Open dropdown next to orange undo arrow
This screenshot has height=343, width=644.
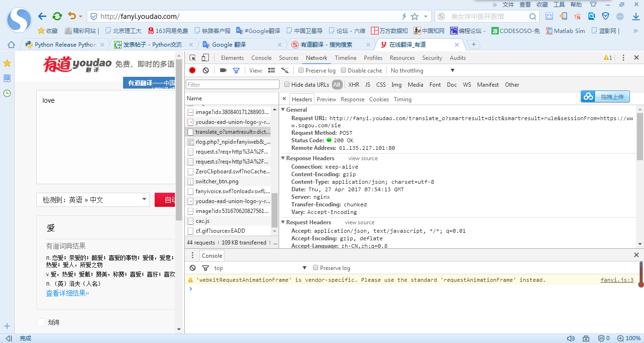[x=81, y=16]
